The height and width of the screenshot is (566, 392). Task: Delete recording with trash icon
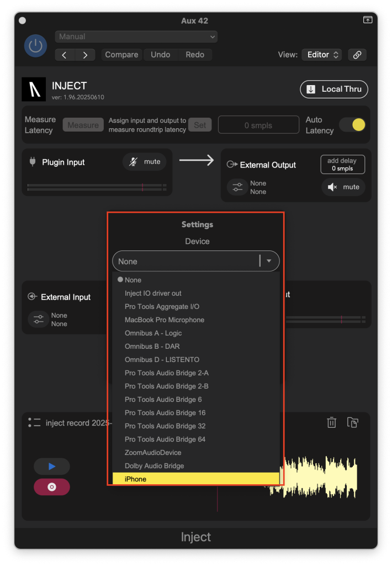(331, 422)
